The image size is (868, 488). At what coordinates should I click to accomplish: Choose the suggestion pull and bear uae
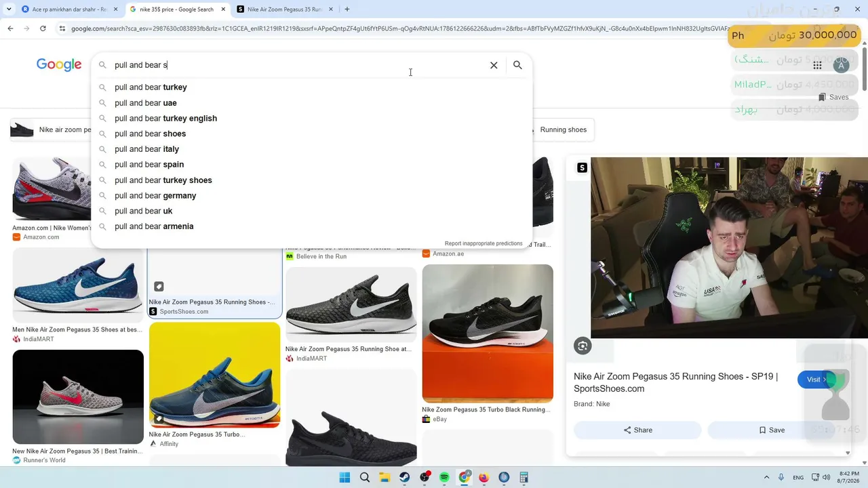coord(312,103)
